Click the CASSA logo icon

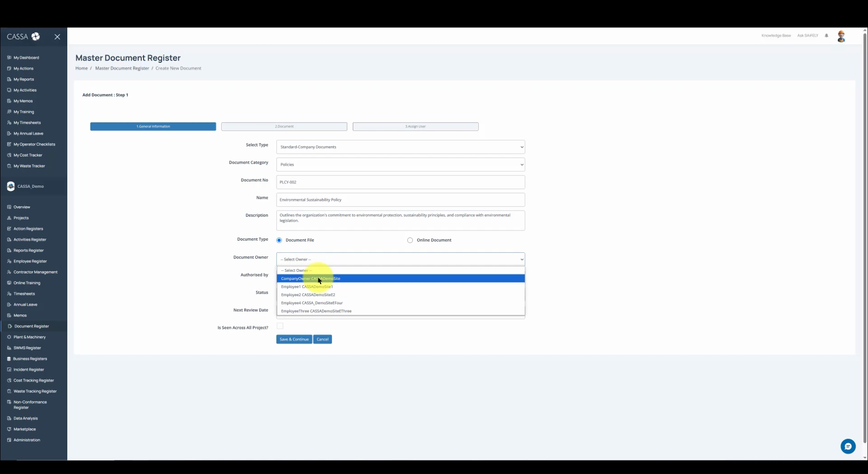[x=36, y=36]
